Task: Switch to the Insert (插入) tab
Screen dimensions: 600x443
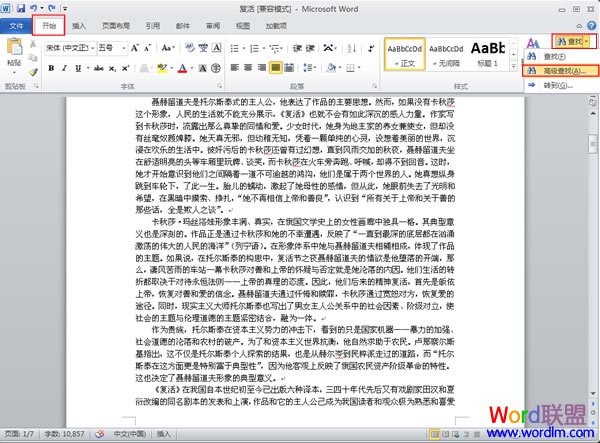Action: tap(79, 24)
